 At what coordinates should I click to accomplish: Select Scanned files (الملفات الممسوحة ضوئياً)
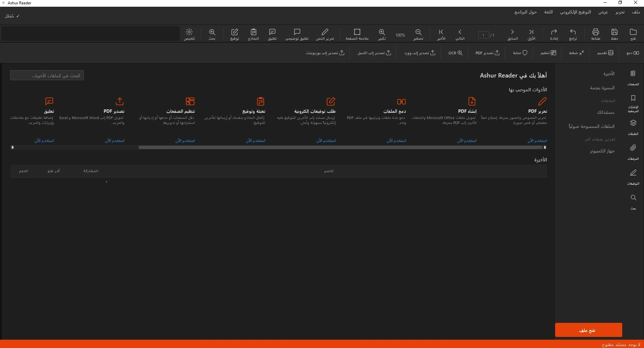click(592, 127)
